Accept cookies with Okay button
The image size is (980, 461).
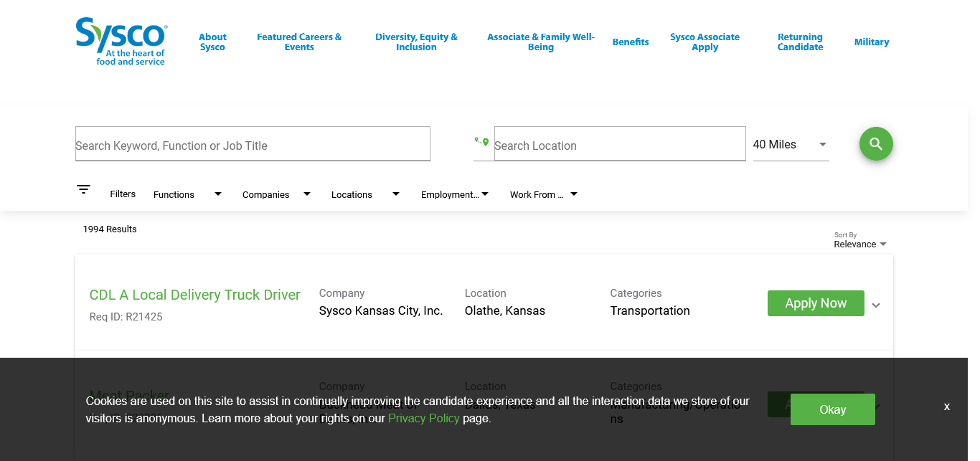[x=832, y=409]
